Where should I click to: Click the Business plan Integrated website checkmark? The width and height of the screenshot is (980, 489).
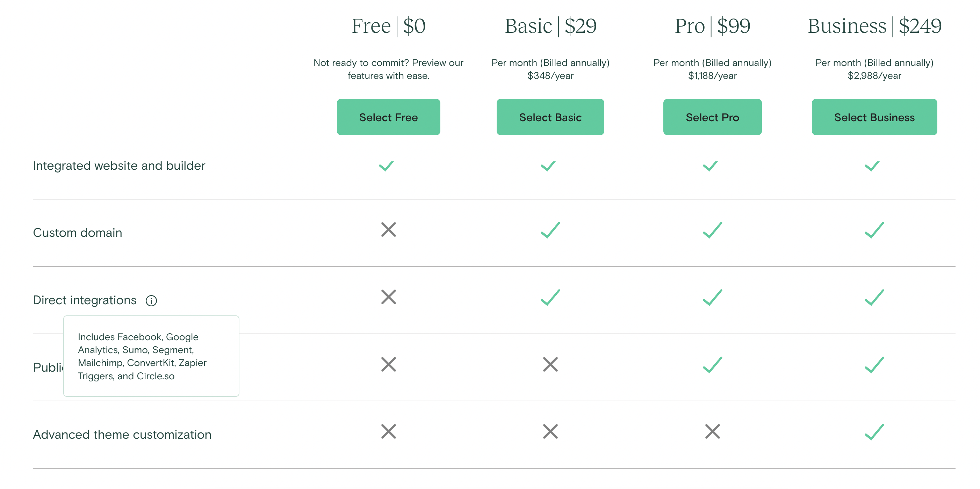872,166
